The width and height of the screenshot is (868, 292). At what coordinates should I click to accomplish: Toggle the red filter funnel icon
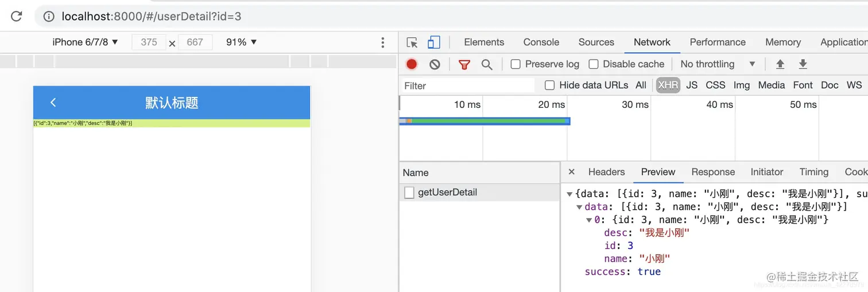(464, 65)
